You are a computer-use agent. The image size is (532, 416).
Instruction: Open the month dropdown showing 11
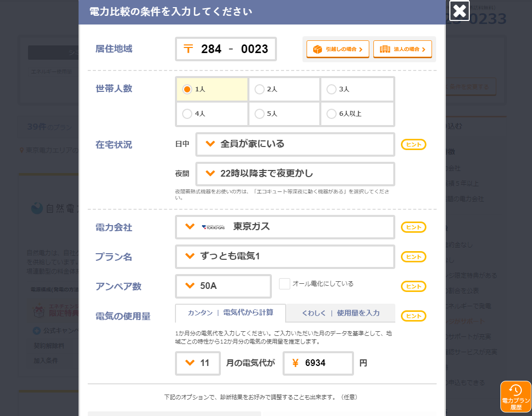coord(198,363)
